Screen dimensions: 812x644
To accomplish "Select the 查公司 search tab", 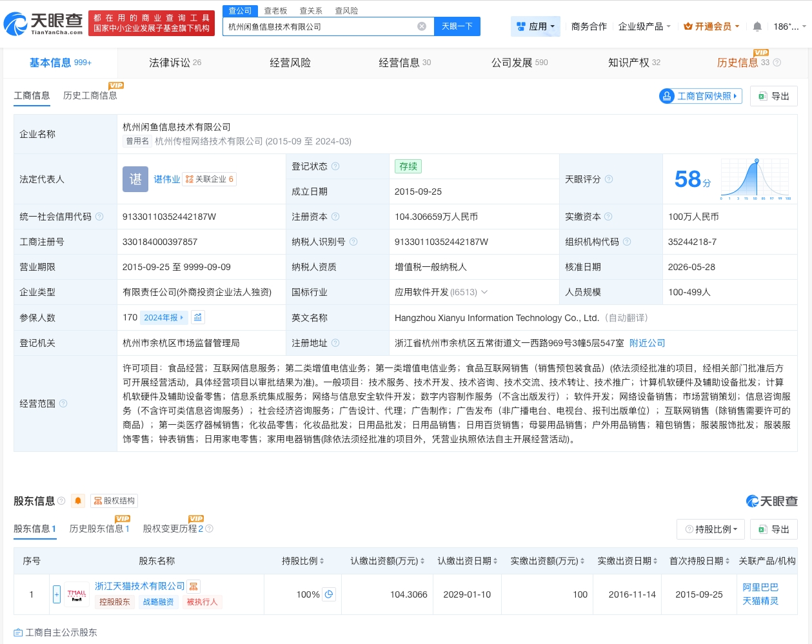I will pos(240,10).
